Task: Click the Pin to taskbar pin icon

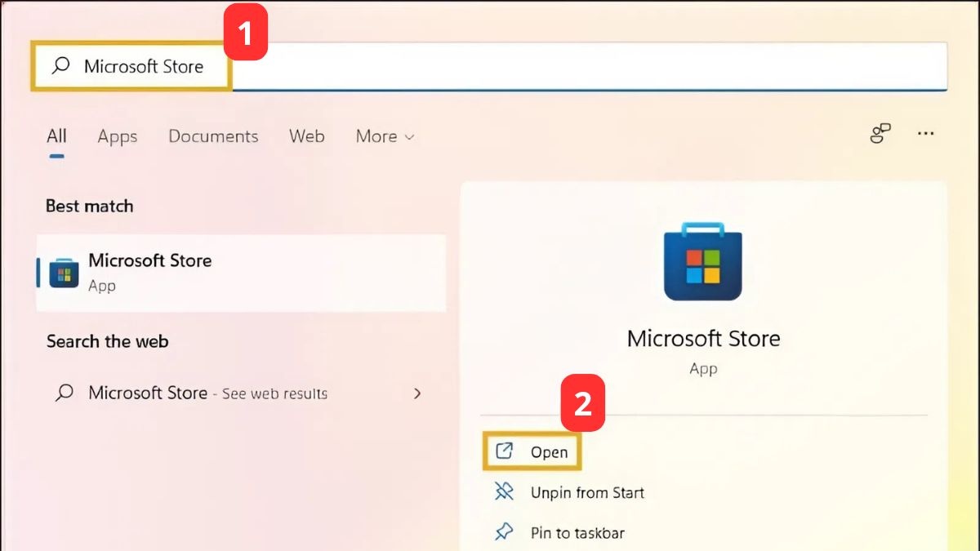Action: (504, 532)
